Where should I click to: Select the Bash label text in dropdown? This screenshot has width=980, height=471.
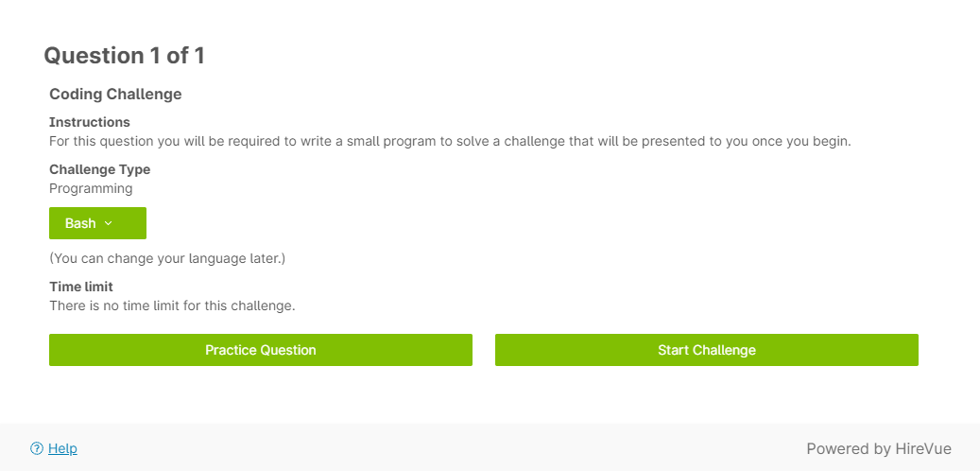[80, 223]
